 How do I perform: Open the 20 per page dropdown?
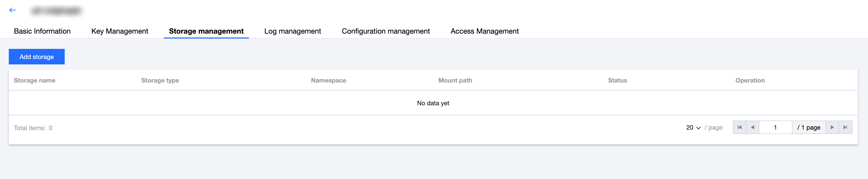point(693,128)
